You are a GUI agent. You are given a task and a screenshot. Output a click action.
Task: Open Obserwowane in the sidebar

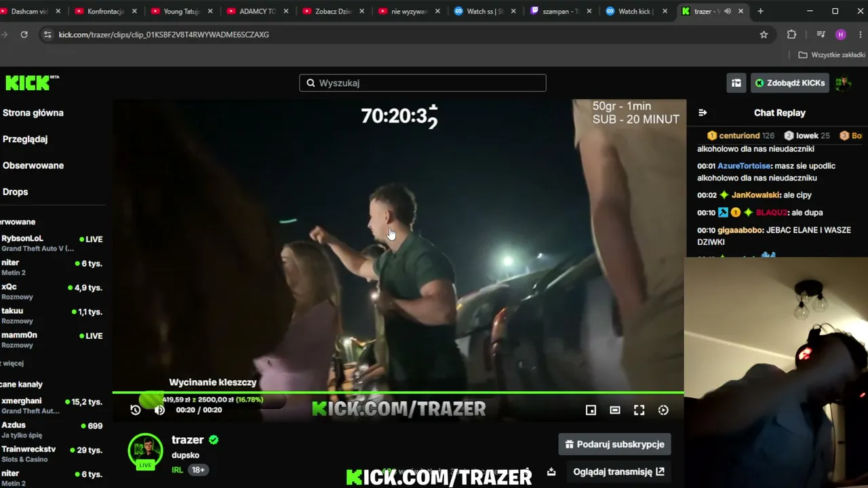[x=33, y=165]
